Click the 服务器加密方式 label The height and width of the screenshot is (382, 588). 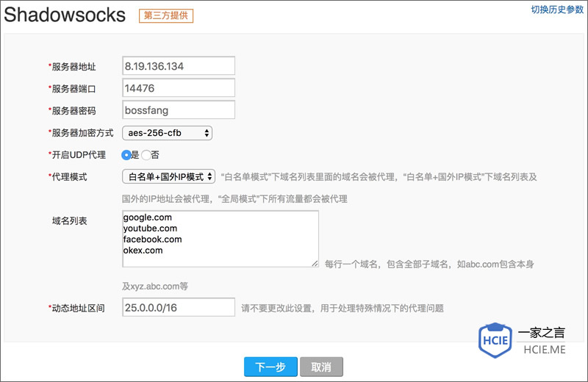click(x=81, y=133)
